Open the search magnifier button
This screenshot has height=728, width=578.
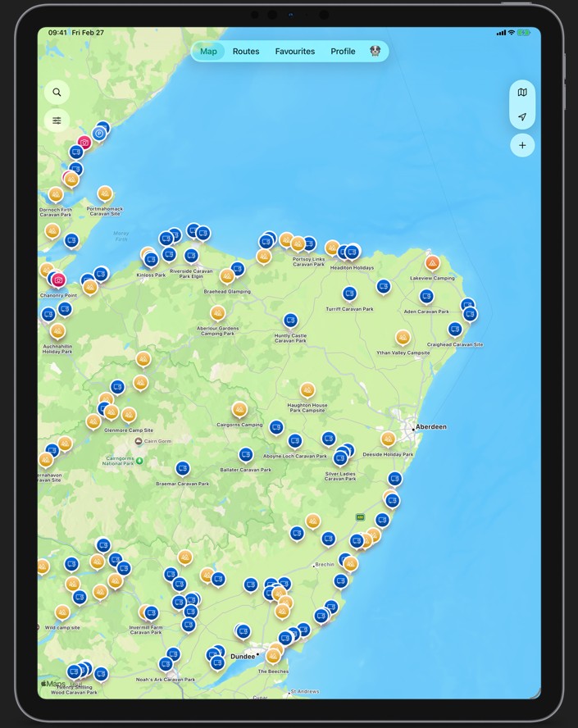pos(57,93)
